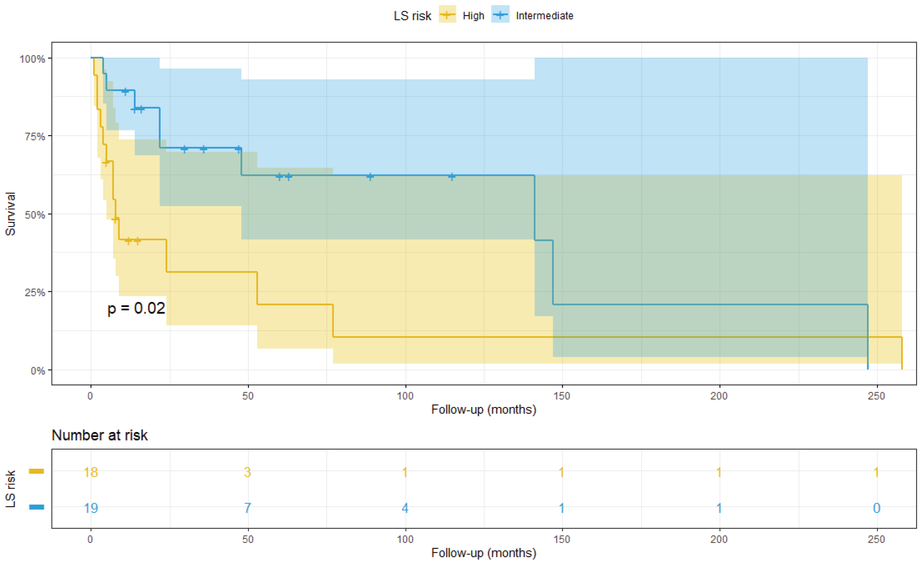Click the 'Intermediate' legend label
Screen dimensions: 924x565
click(544, 16)
